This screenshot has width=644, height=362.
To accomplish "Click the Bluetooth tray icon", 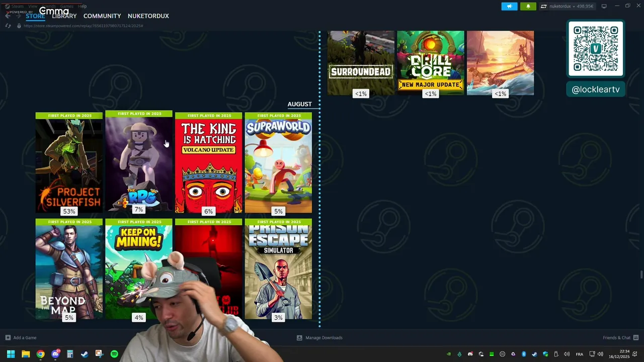I will coord(524,354).
